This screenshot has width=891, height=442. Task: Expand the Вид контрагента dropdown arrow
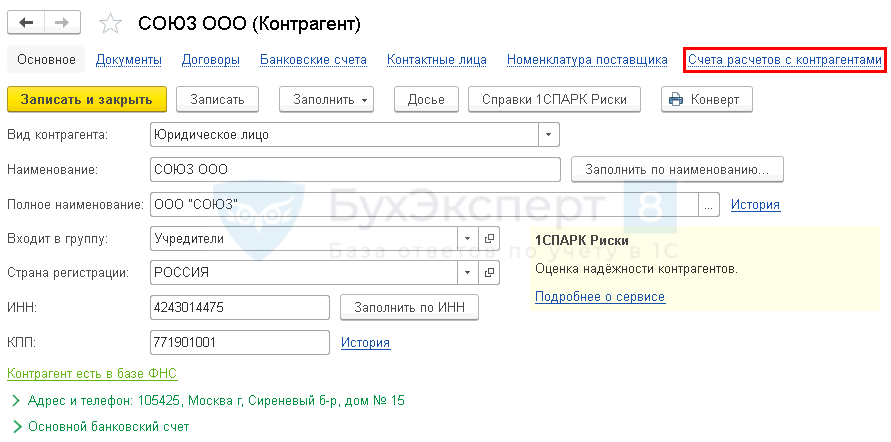548,135
